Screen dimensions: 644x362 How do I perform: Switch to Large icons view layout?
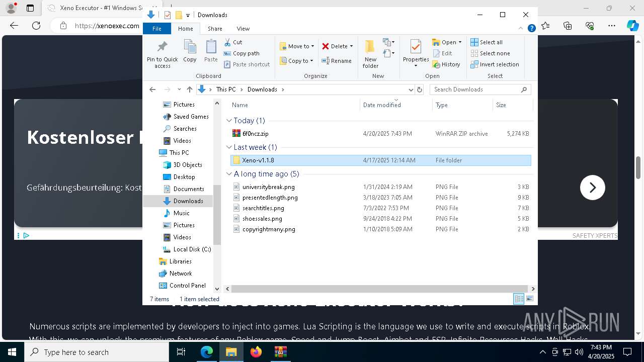point(529,299)
